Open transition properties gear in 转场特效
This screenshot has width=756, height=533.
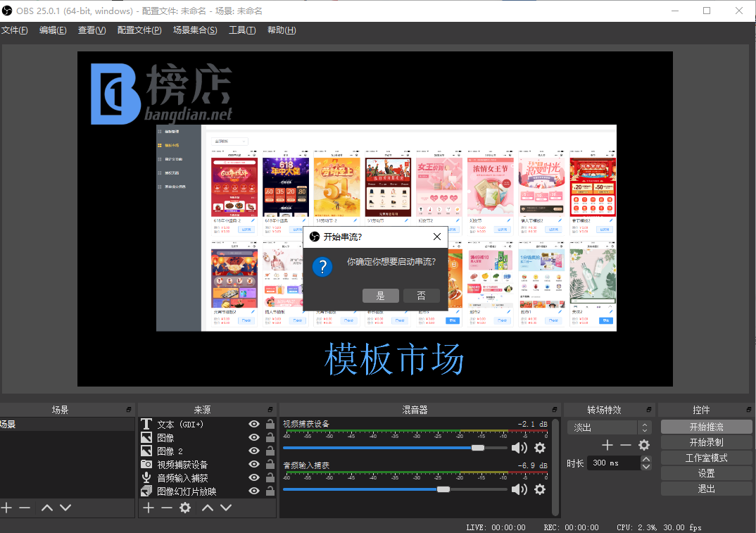pos(643,445)
